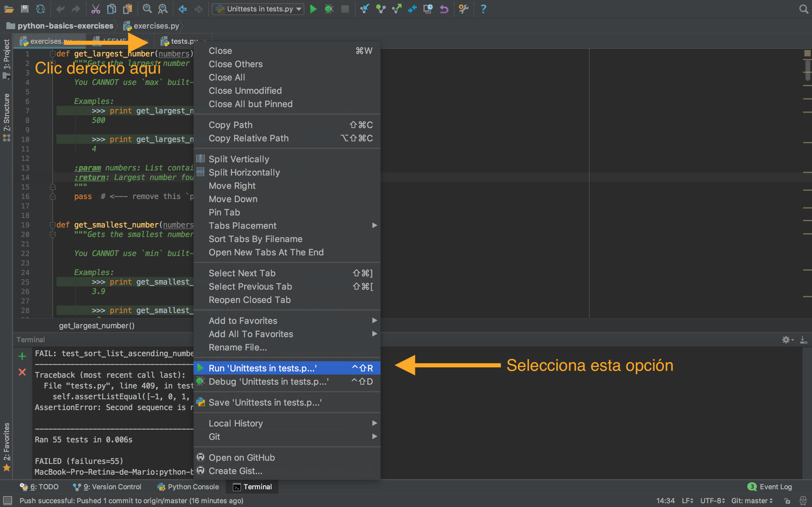Open Settings wrench icon in toolbar

tap(463, 9)
